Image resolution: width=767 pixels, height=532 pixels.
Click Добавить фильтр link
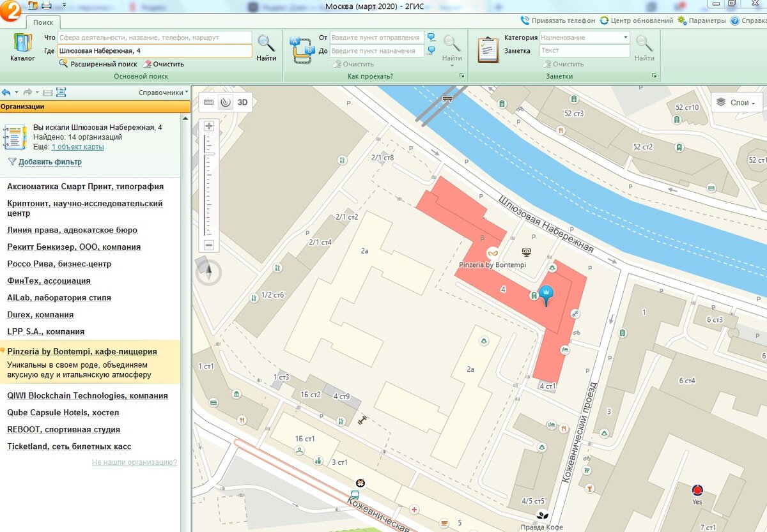click(50, 162)
